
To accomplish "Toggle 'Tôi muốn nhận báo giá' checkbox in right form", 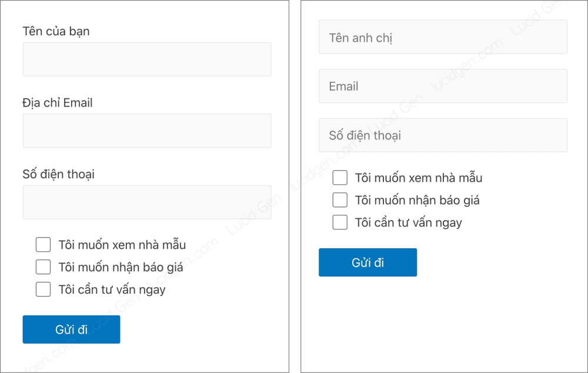I will (x=340, y=200).
